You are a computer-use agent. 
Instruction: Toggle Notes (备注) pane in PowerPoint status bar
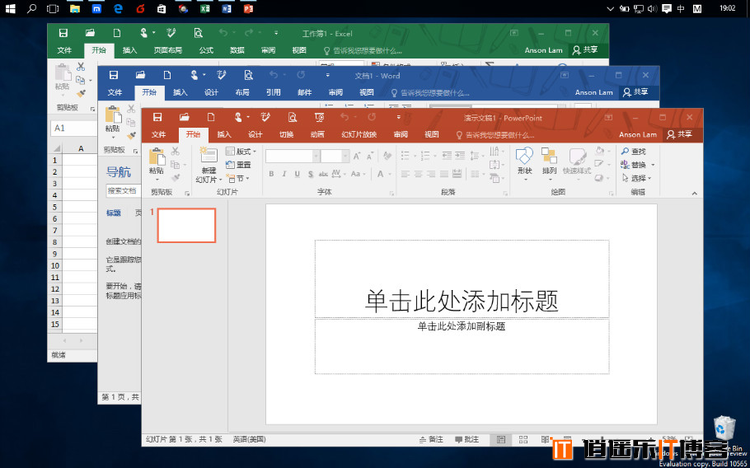point(431,439)
